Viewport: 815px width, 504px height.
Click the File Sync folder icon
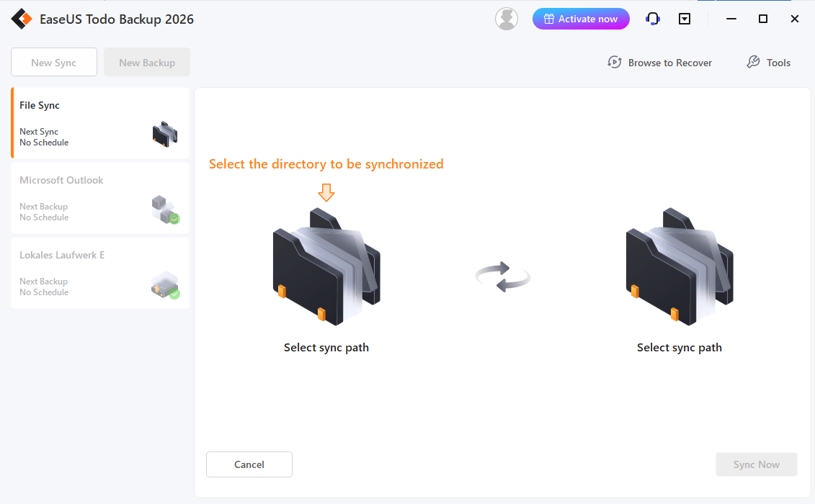165,134
